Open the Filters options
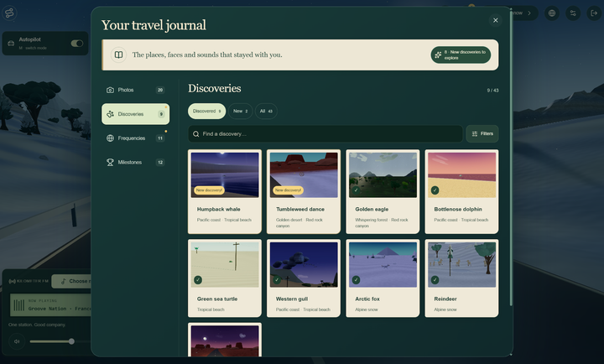The image size is (604, 364). click(x=482, y=133)
